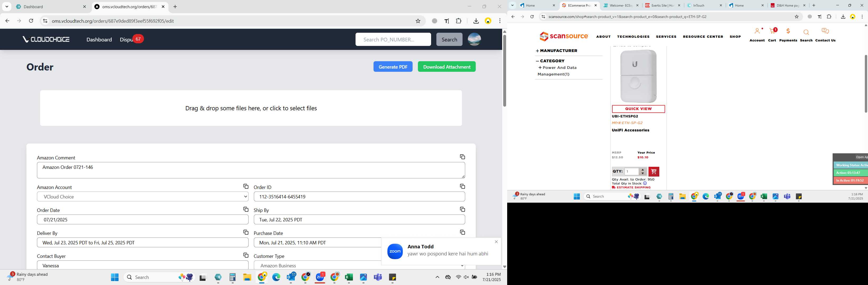Click the OMS page vertical scrollbar thumb

tap(505, 71)
